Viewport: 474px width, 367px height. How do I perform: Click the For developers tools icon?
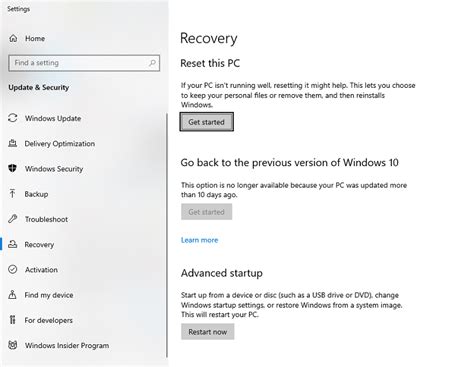(13, 320)
